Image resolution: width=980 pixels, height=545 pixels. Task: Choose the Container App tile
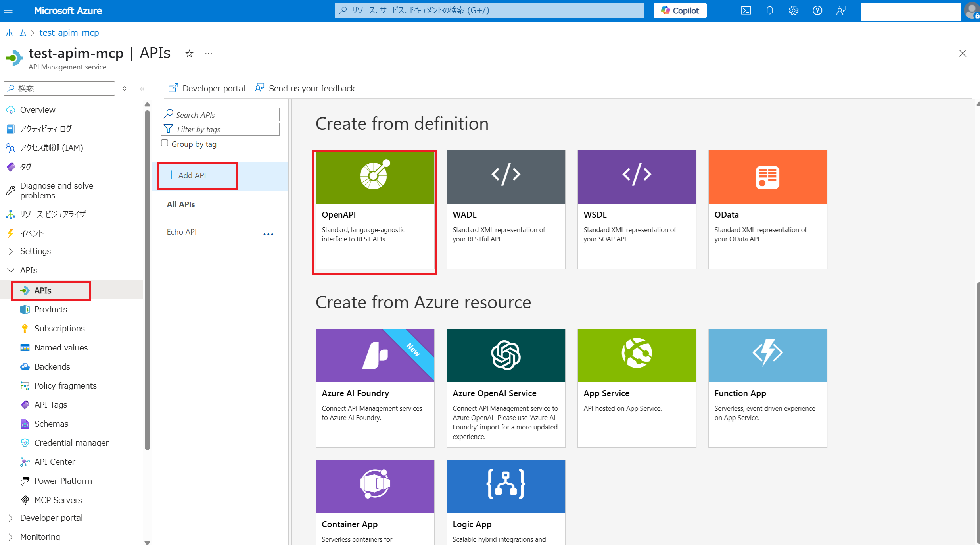[x=375, y=502]
